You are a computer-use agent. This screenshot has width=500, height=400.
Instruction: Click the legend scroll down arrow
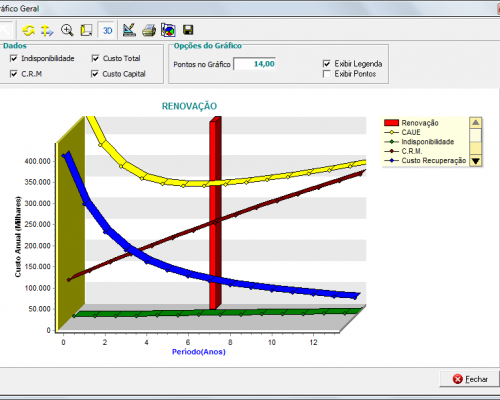pyautogui.click(x=475, y=161)
